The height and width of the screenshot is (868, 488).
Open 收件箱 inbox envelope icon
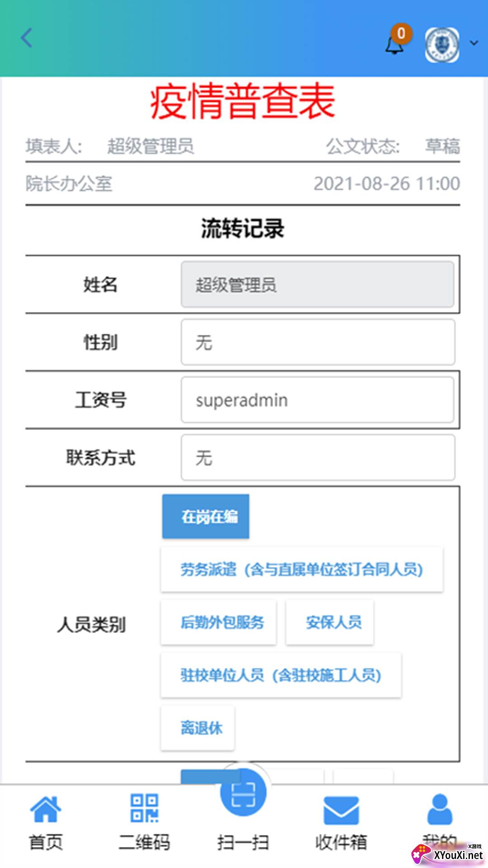point(341,810)
